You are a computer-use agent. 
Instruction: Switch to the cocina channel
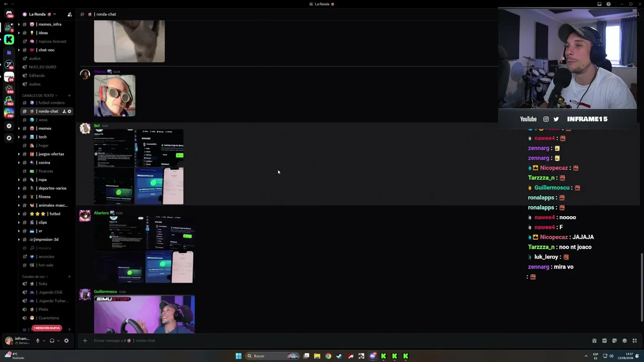(x=47, y=162)
